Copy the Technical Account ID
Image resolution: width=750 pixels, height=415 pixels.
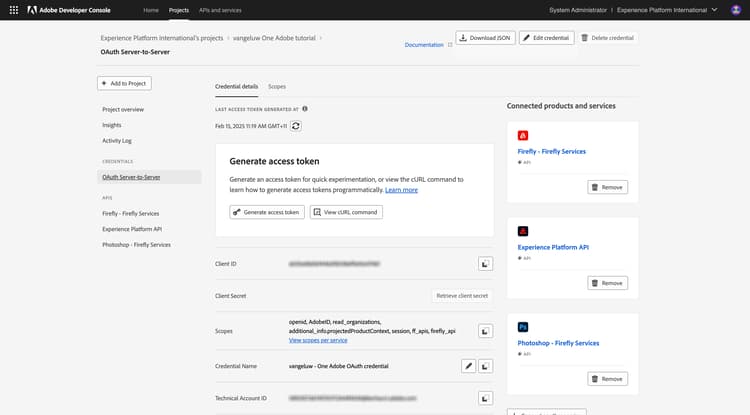click(x=485, y=398)
